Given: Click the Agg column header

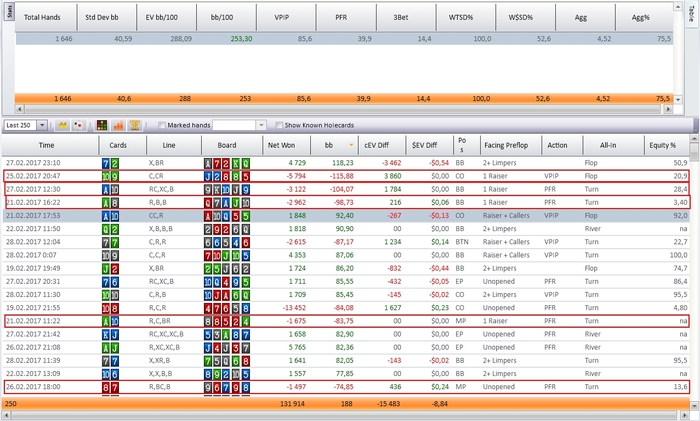Looking at the screenshot, I should click(x=585, y=17).
